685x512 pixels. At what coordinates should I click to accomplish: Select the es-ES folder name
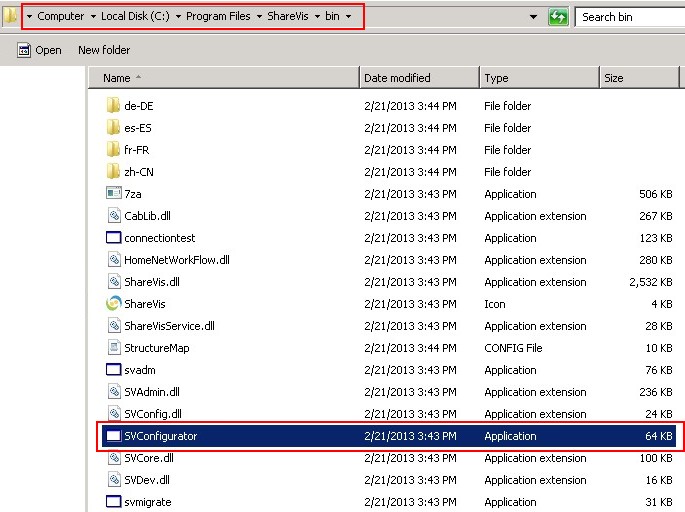pos(138,128)
